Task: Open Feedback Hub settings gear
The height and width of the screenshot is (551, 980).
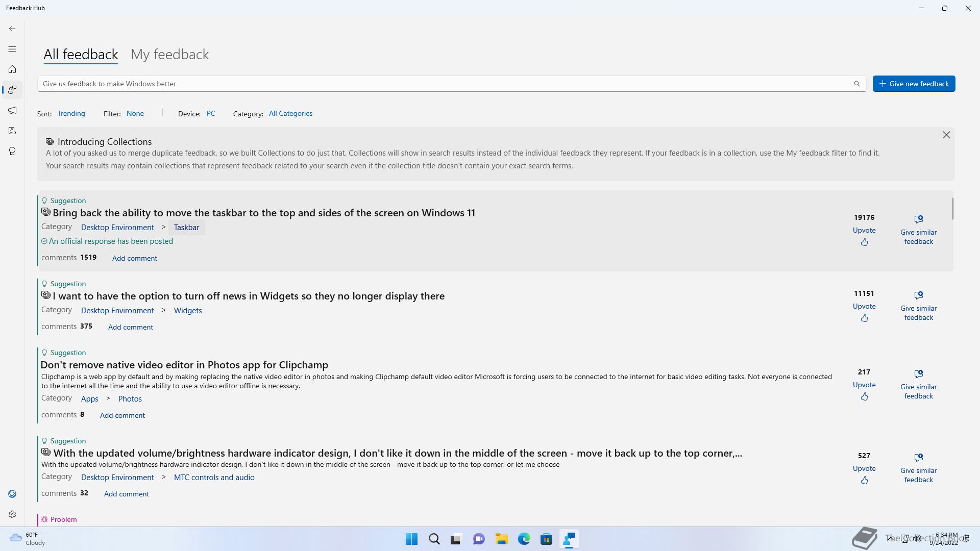Action: 12,514
